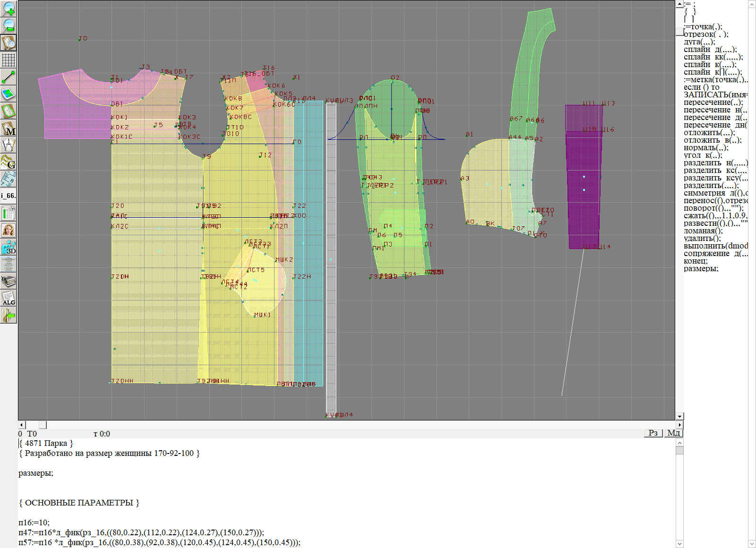The height and width of the screenshot is (548, 756).
Task: Open the stacked books library icon
Action: click(9, 281)
